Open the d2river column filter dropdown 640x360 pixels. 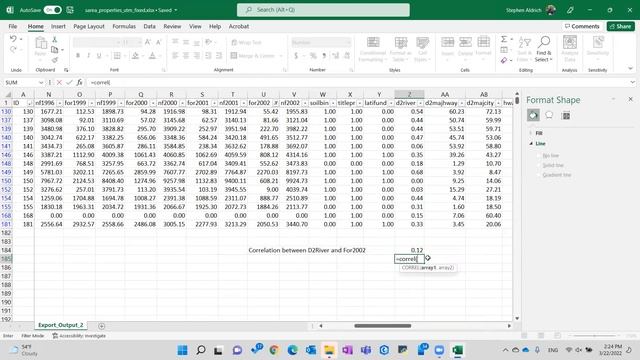[420, 103]
